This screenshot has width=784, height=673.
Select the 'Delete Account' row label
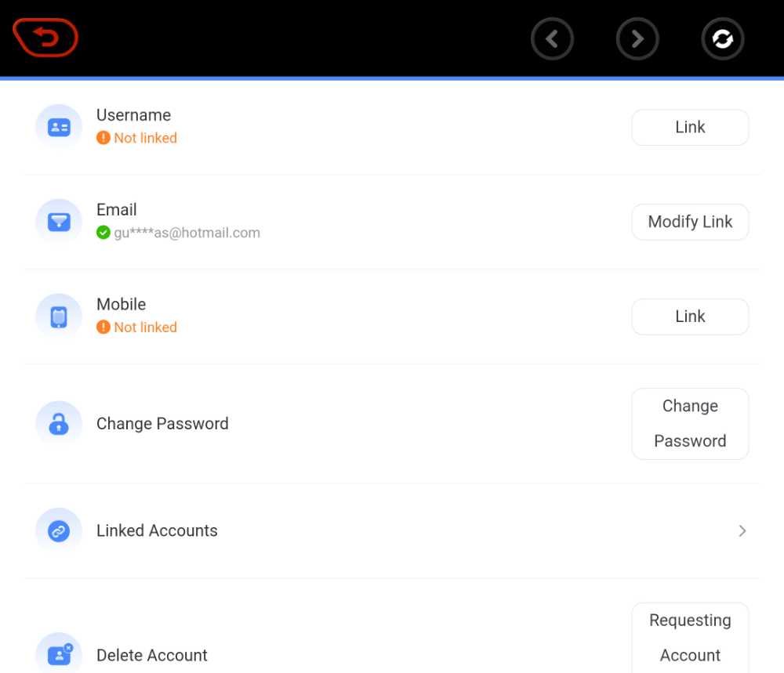click(152, 655)
